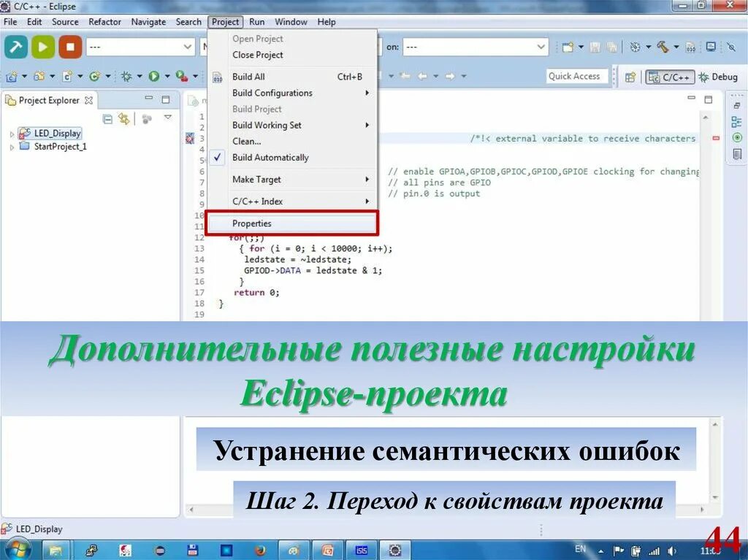This screenshot has width=748, height=560.
Task: Click the Build All 010 toolbar icon
Action: pyautogui.click(x=691, y=47)
